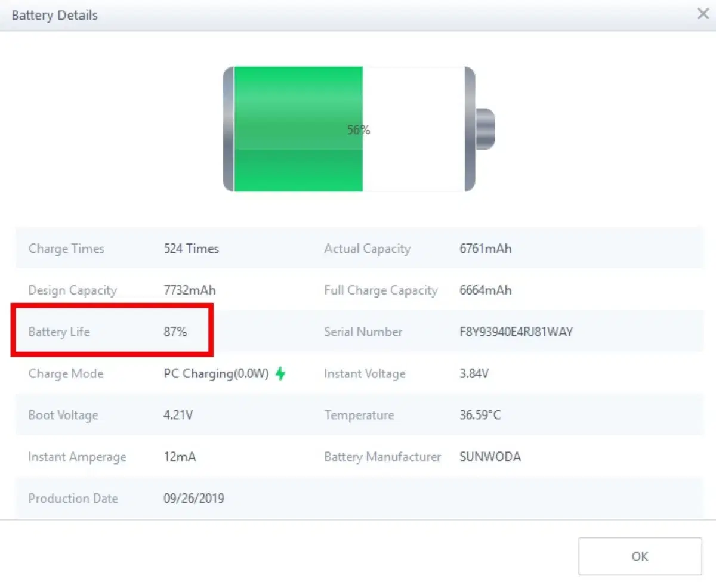Click the battery level graphic
The width and height of the screenshot is (716, 588).
click(x=359, y=129)
